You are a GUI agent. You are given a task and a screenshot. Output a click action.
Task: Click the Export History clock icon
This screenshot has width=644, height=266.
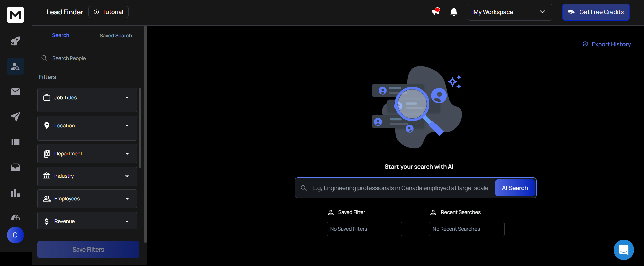pyautogui.click(x=585, y=44)
